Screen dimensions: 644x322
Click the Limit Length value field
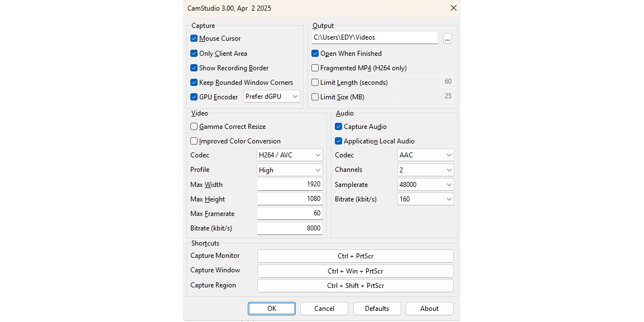pyautogui.click(x=424, y=81)
